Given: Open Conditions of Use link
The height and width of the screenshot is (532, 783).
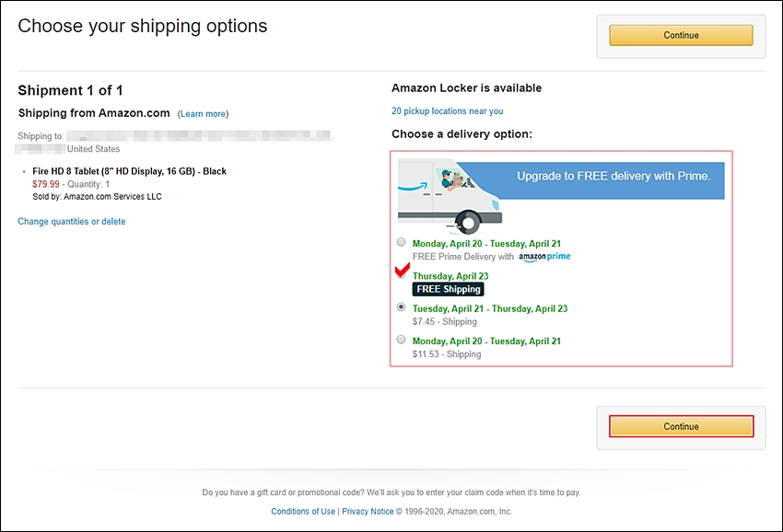Looking at the screenshot, I should pos(303,512).
